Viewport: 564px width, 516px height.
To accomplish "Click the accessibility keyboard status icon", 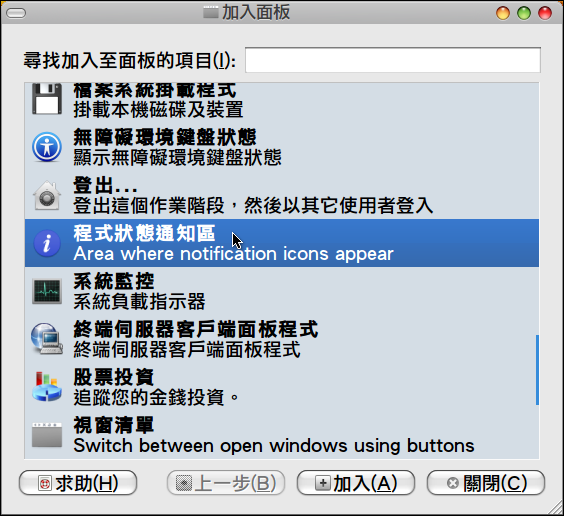I will pyautogui.click(x=47, y=147).
